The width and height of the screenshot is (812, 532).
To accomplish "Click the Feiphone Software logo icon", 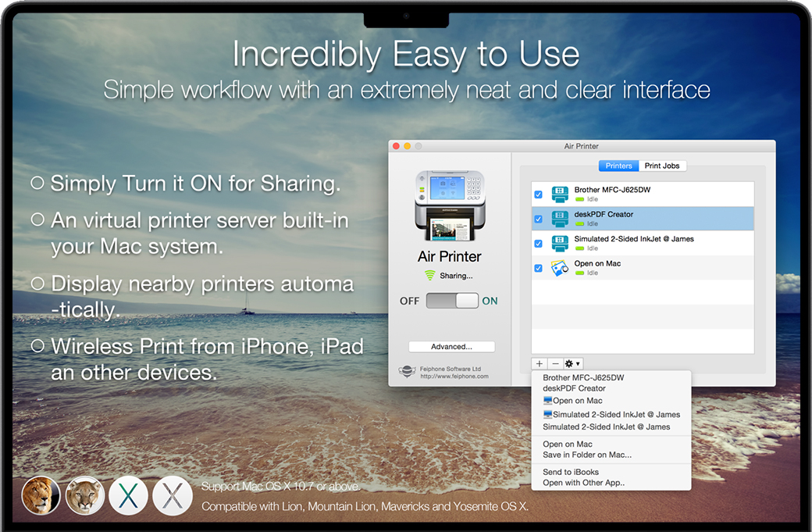I will point(407,372).
